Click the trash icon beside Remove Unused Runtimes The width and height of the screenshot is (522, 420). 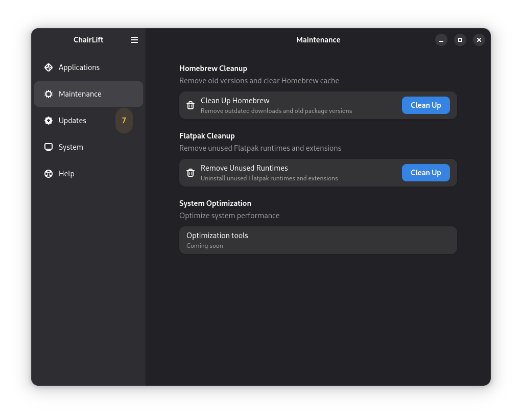191,173
